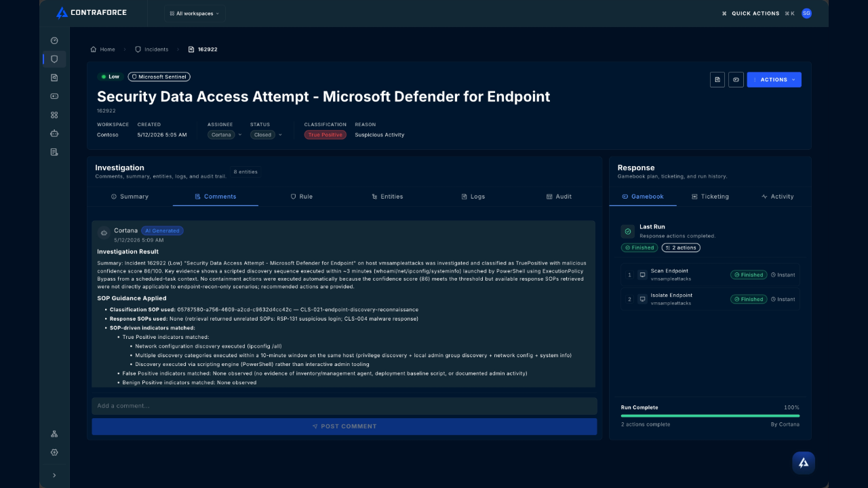Click the Instant label for Scan Endpoint
Screen dimensions: 868x488
click(783, 275)
